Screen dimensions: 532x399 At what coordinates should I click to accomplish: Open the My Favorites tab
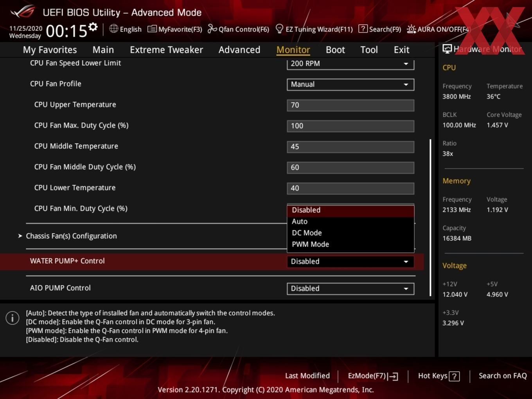click(50, 50)
